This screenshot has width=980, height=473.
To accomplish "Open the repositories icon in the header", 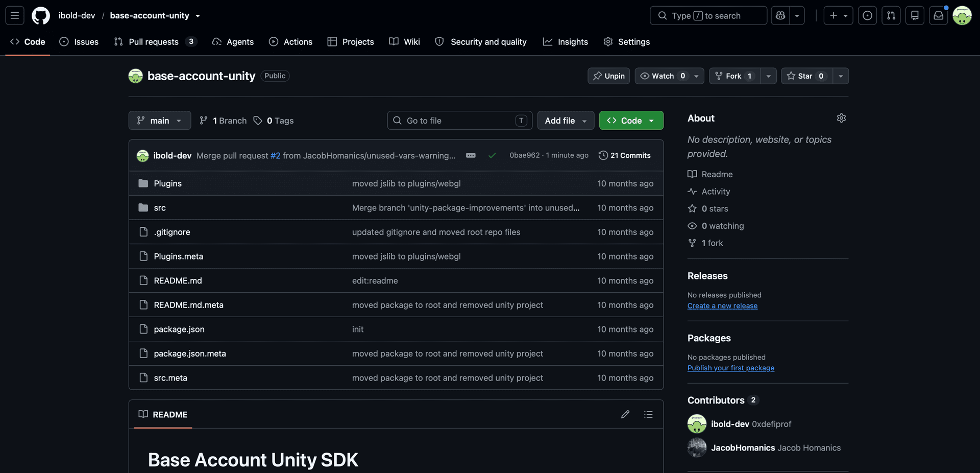I will pos(915,15).
